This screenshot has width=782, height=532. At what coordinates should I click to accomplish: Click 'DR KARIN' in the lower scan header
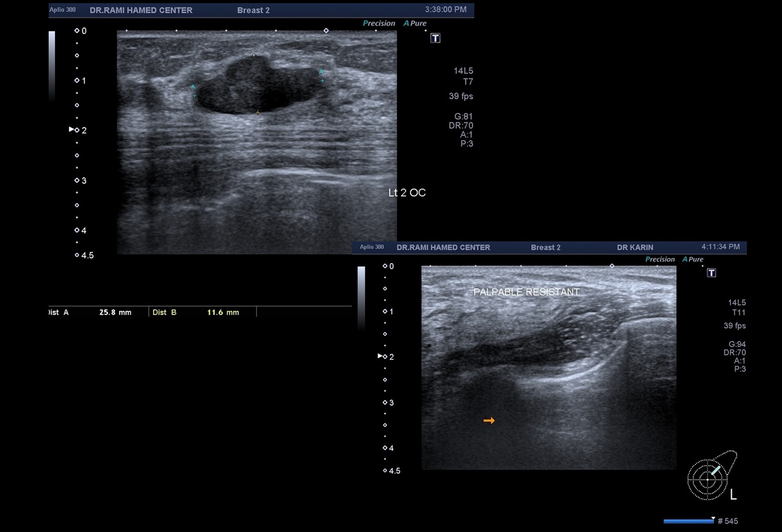(635, 247)
